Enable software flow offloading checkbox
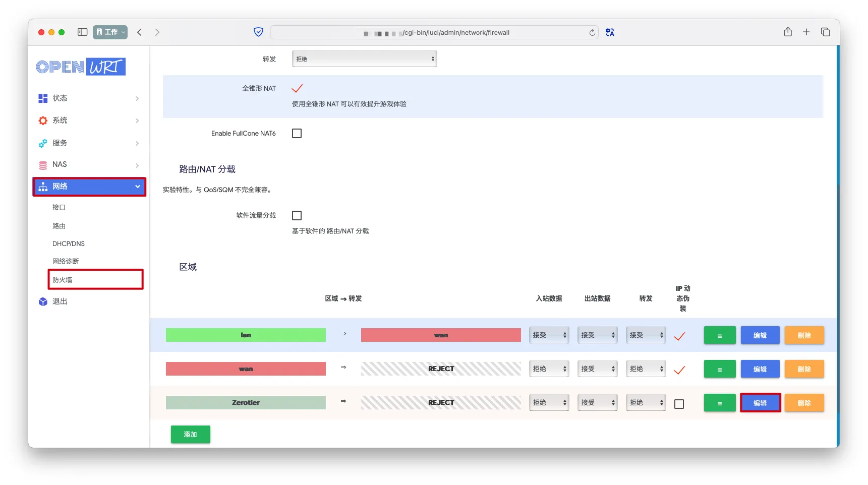This screenshot has height=485, width=868. coord(297,216)
